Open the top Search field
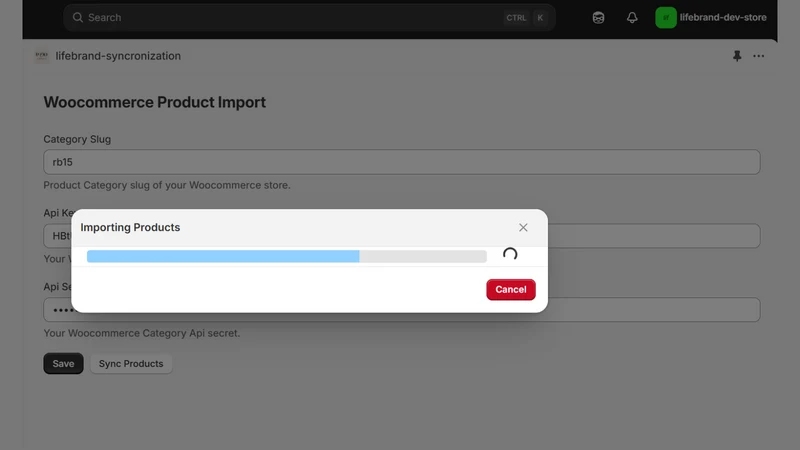Image resolution: width=800 pixels, height=450 pixels. tap(309, 17)
